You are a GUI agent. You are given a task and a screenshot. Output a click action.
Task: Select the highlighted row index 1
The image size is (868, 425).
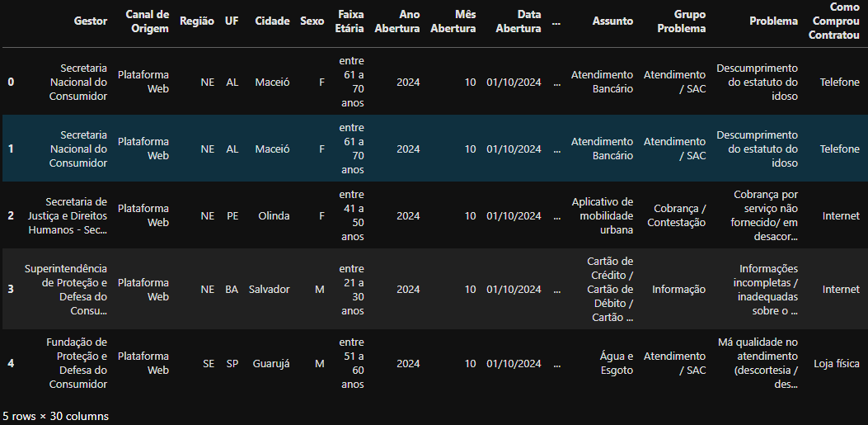coord(11,149)
